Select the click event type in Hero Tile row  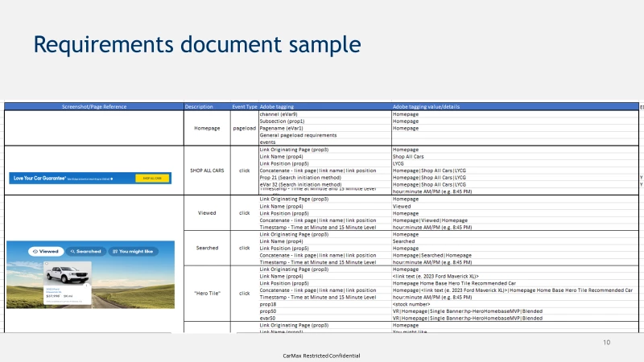coord(245,294)
